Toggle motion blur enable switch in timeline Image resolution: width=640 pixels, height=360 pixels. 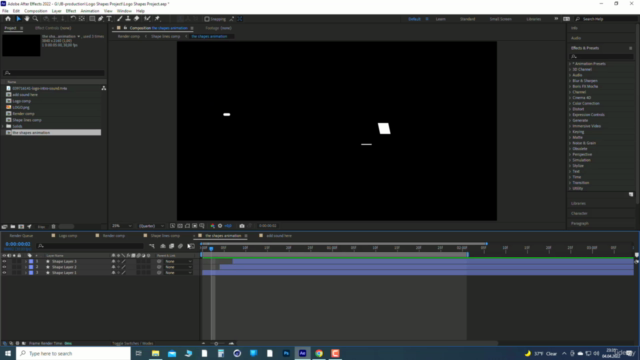pyautogui.click(x=180, y=246)
